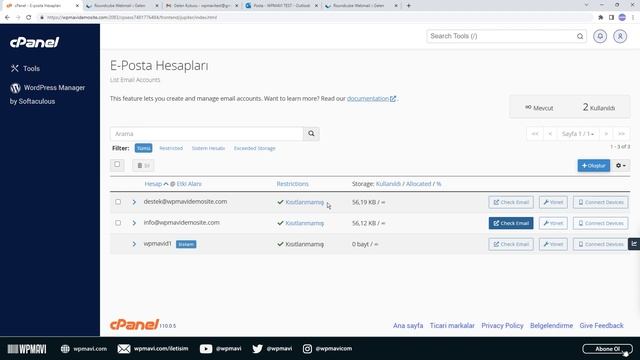Select the Exceeded Storage filter
The image size is (640, 360).
[x=254, y=148]
